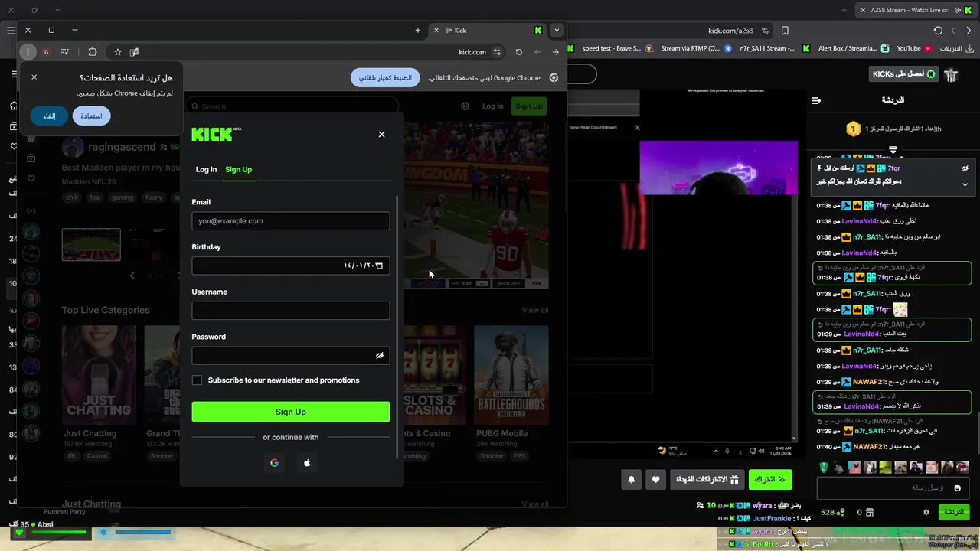The image size is (980, 551).
Task: Click the إلغاء cancel button
Action: 49,116
